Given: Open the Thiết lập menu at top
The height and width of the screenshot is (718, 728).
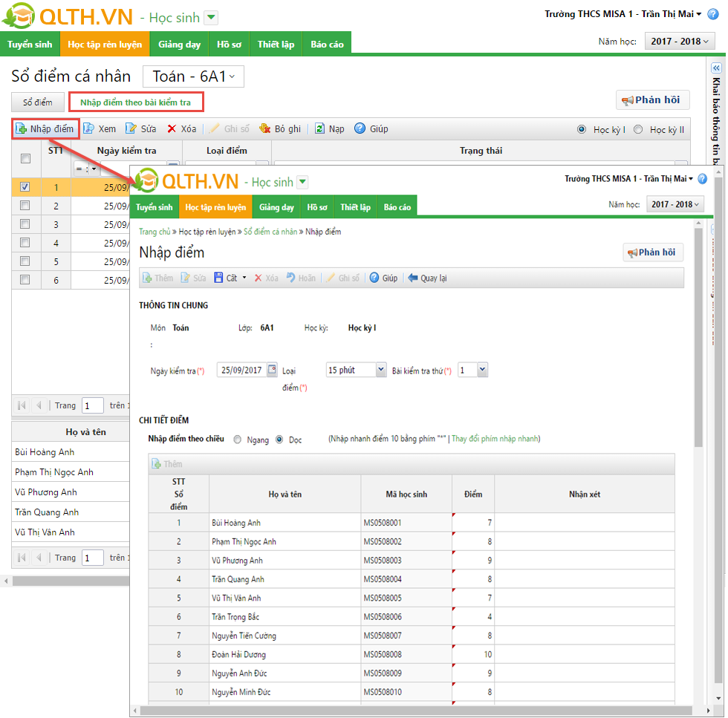Looking at the screenshot, I should (276, 44).
